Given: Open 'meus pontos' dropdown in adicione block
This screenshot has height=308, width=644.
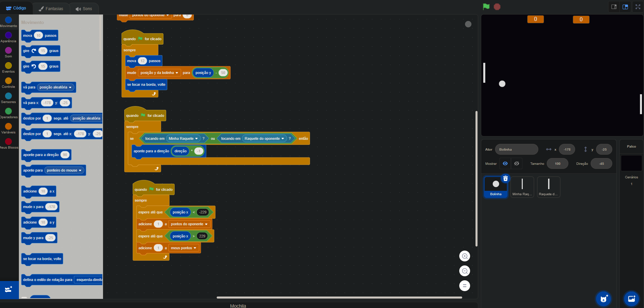Looking at the screenshot, I should click(183, 248).
